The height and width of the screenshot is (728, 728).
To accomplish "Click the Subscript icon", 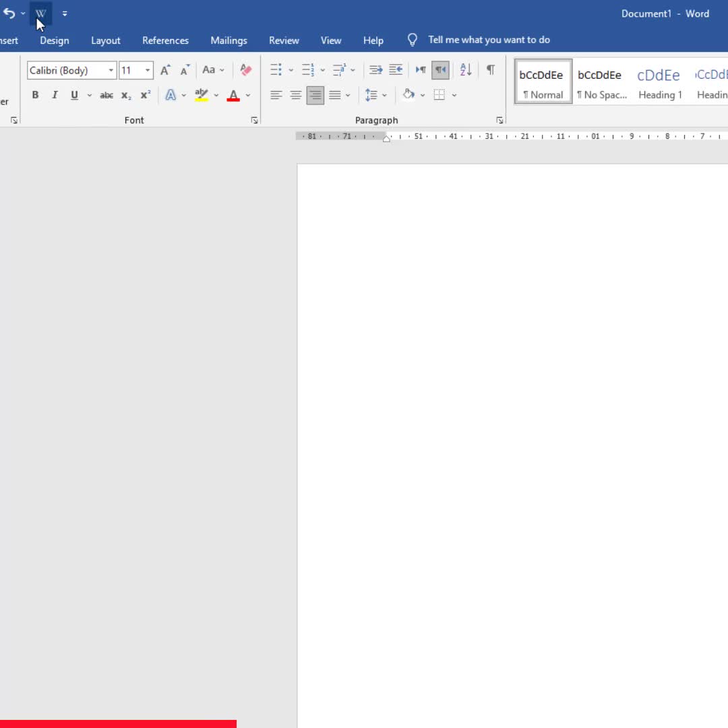I will [x=126, y=96].
